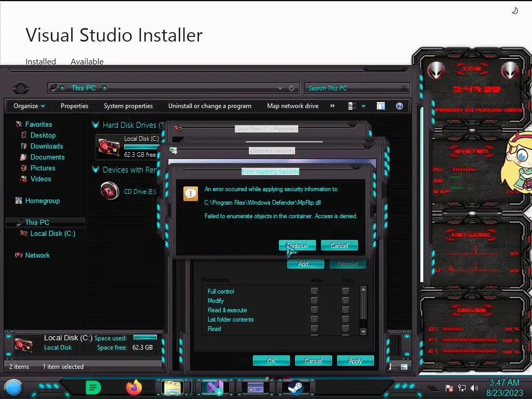Select Downloads under Favorites
532x399 pixels.
[47, 146]
